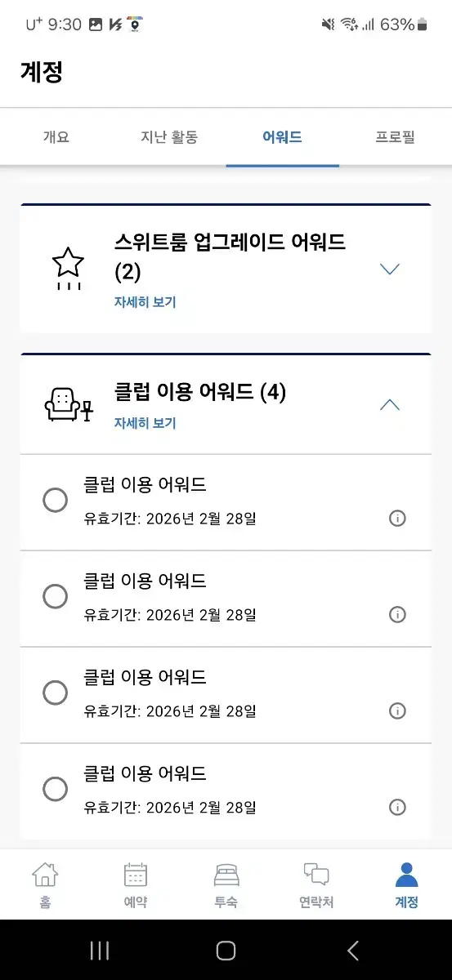The image size is (452, 980).
Task: Select the first 클럽 이용 어워드 radio button
Action: [55, 500]
